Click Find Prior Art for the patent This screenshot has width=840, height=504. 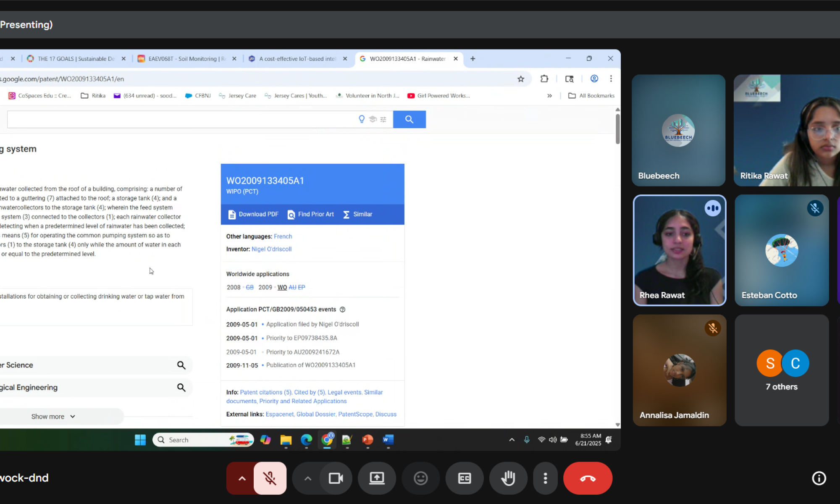point(311,214)
